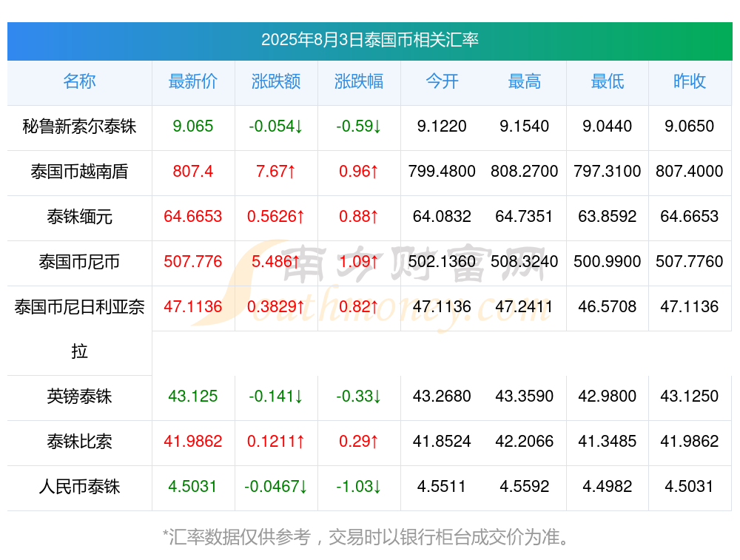Click change percent -1.03↓
The image size is (740, 560).
(359, 487)
